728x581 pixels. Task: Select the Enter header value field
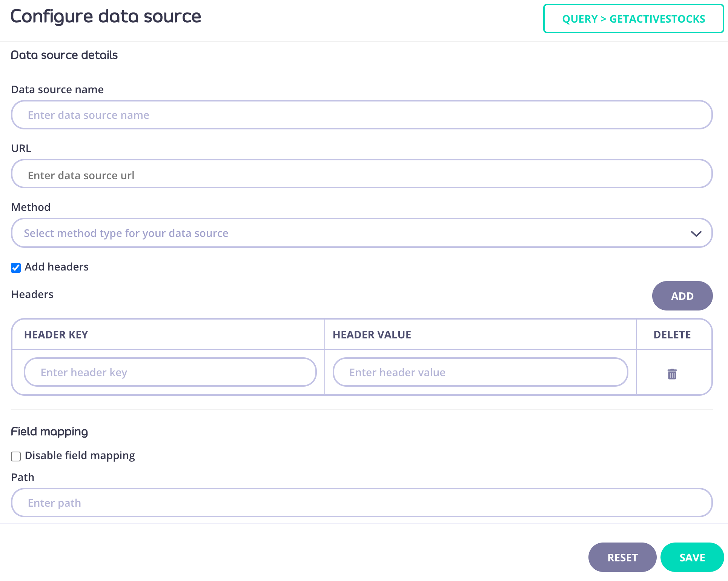click(480, 372)
